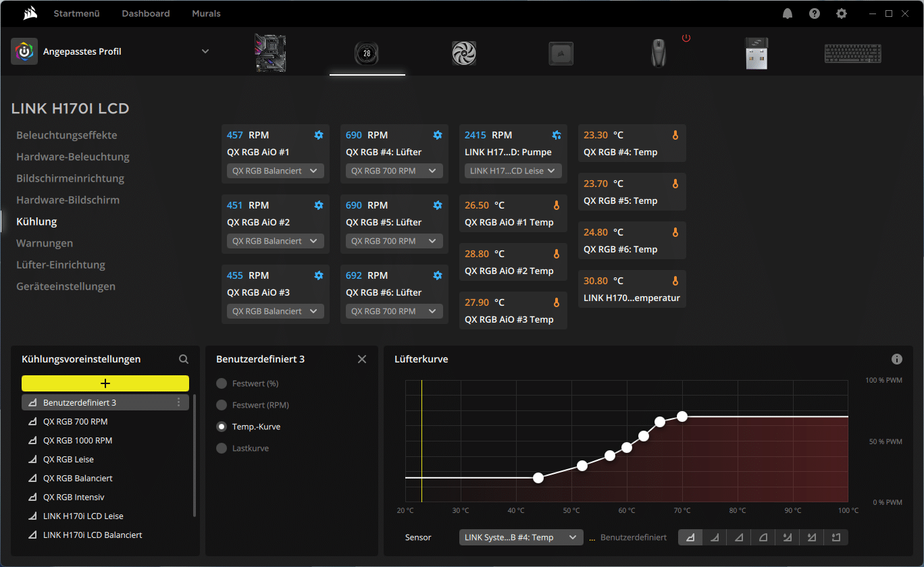Open the notifications bell icon
The width and height of the screenshot is (924, 567).
(x=788, y=13)
